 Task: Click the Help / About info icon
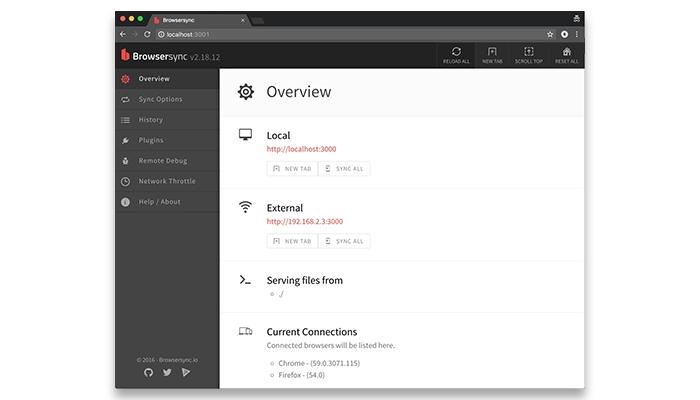point(125,202)
